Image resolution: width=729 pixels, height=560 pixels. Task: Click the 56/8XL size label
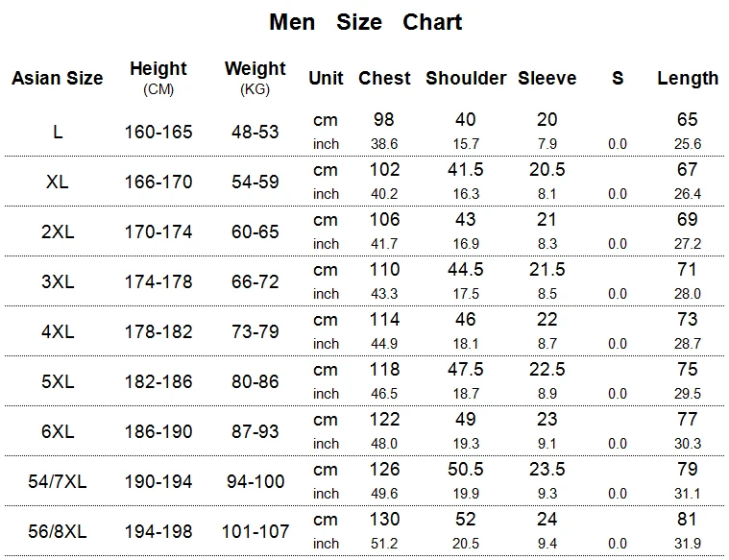point(58,531)
